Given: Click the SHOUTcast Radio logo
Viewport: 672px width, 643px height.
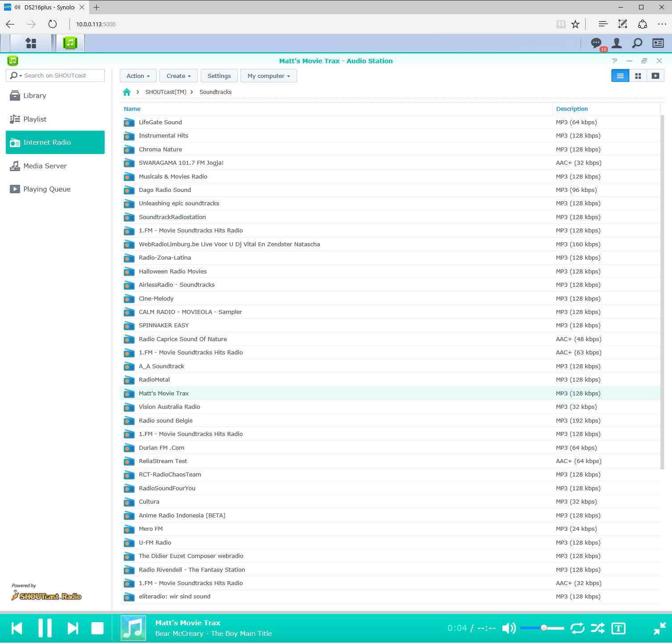Looking at the screenshot, I should coord(47,596).
